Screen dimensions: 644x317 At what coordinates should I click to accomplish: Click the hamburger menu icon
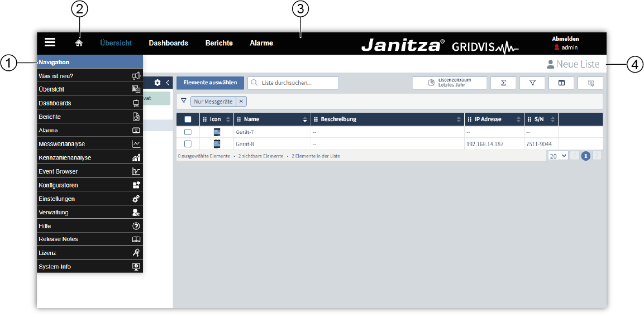point(50,42)
